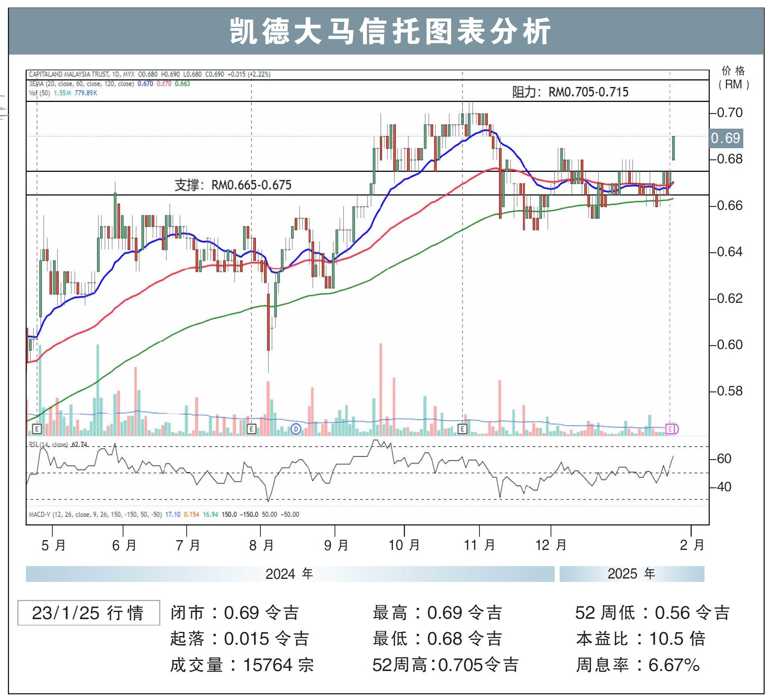Click the 9 月 month label
The width and height of the screenshot is (773, 700).
coord(336,545)
